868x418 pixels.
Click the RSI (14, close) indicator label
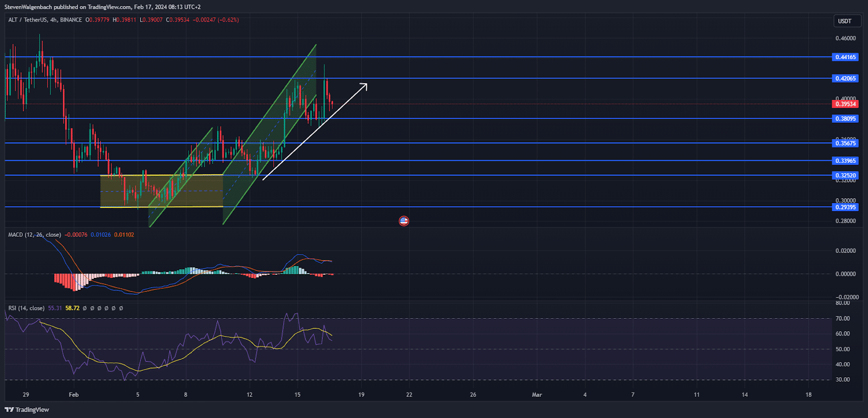27,308
